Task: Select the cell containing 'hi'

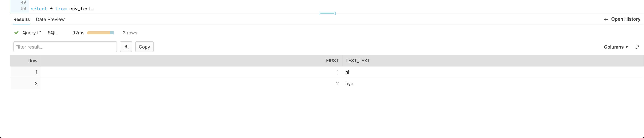Action: click(x=347, y=72)
